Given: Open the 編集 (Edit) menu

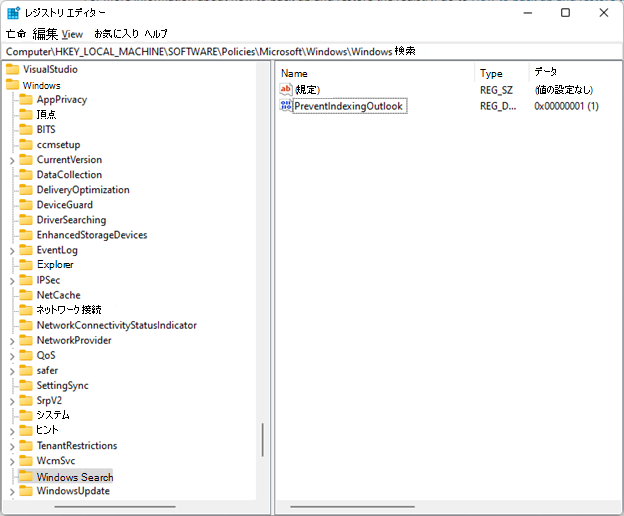Looking at the screenshot, I should tap(45, 34).
